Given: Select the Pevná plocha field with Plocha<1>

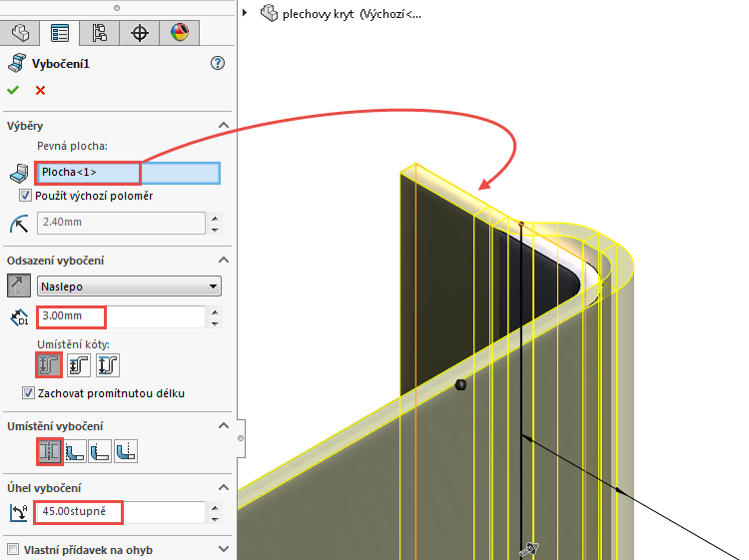Looking at the screenshot, I should tap(128, 173).
